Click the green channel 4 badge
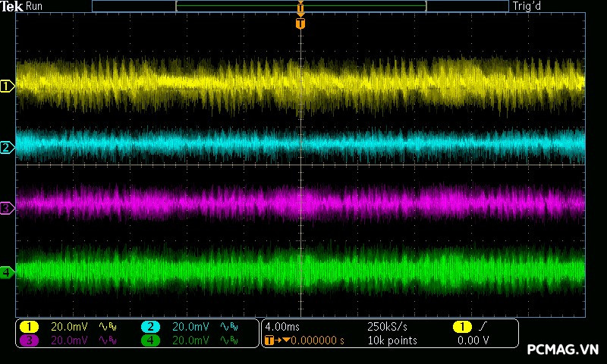This screenshot has height=364, width=607. (x=150, y=340)
